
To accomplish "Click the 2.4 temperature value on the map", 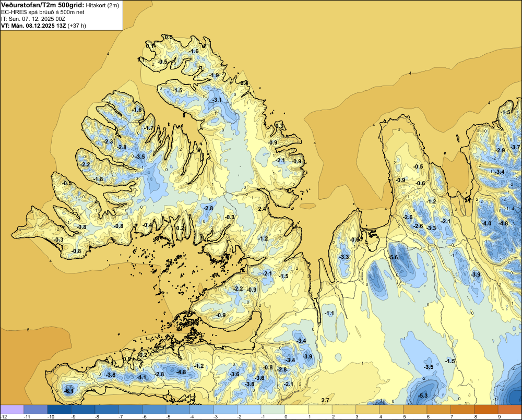I will (x=263, y=209).
